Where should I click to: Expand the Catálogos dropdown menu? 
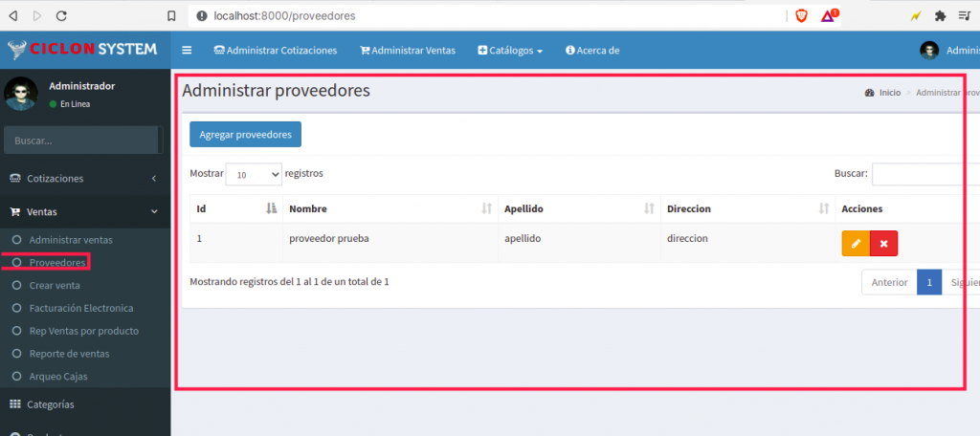(510, 50)
